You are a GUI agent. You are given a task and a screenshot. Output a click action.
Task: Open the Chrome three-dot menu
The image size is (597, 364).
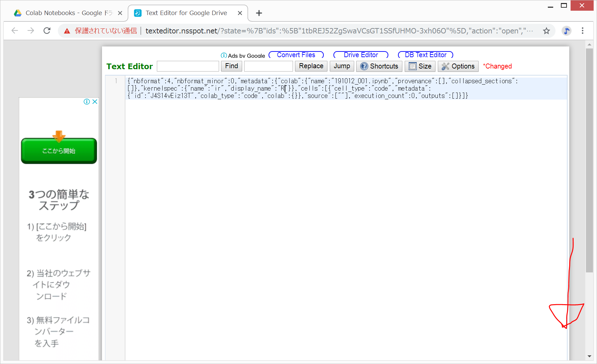coord(582,31)
